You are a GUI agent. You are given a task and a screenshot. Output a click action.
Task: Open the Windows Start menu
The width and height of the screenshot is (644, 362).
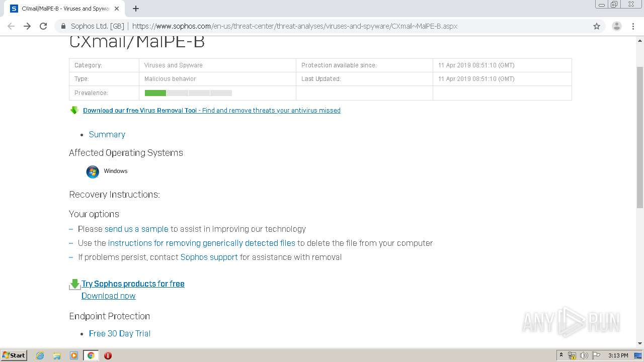(x=14, y=355)
